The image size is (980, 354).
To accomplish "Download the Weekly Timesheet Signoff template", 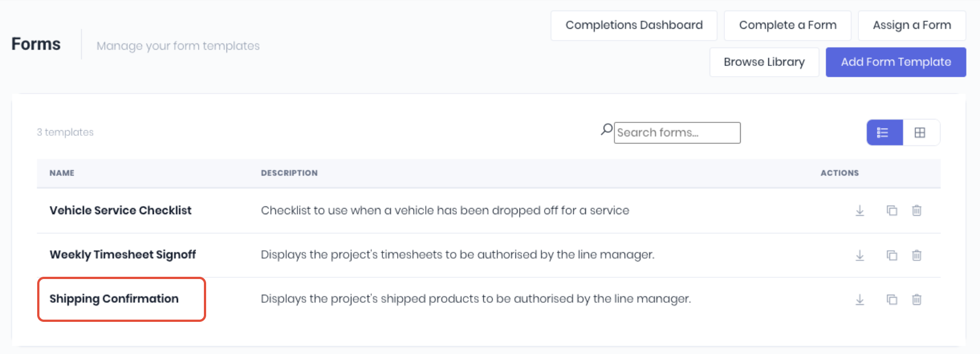I will [x=859, y=255].
